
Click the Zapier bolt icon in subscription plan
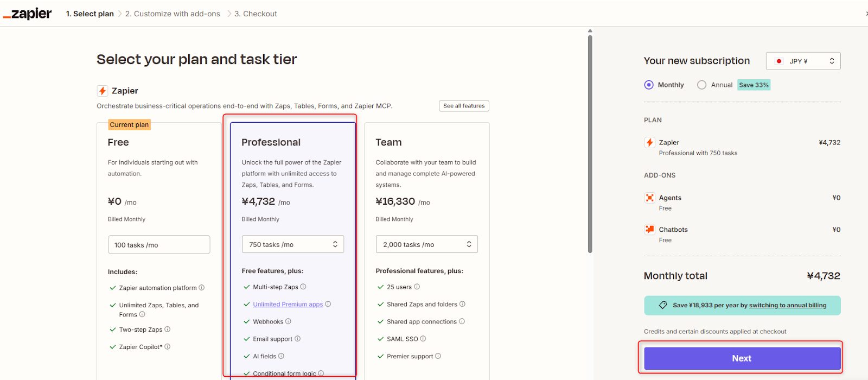click(649, 142)
